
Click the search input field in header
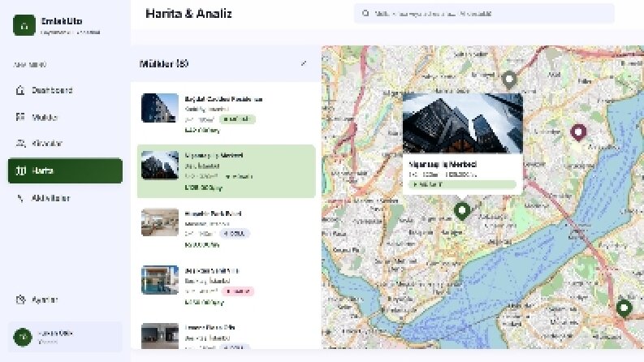[x=484, y=14]
